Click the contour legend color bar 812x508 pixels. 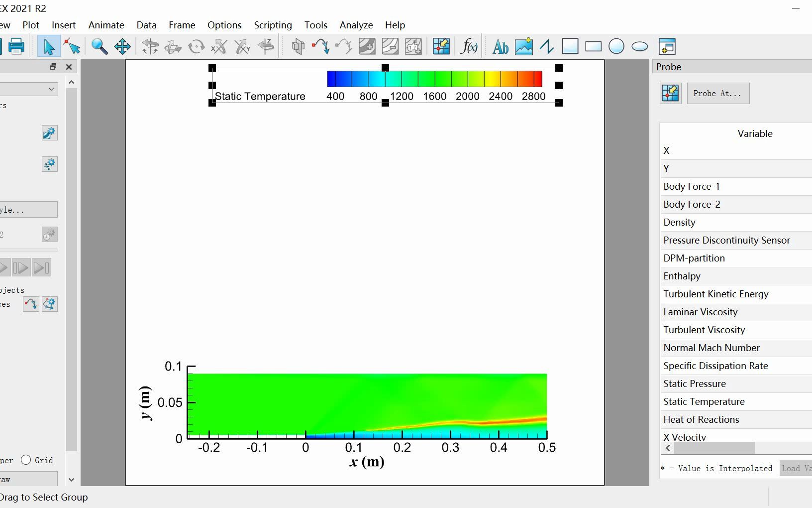[x=434, y=79]
